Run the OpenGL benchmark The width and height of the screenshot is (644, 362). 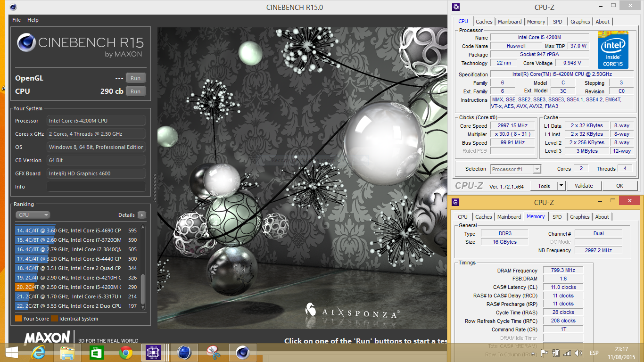click(x=136, y=78)
